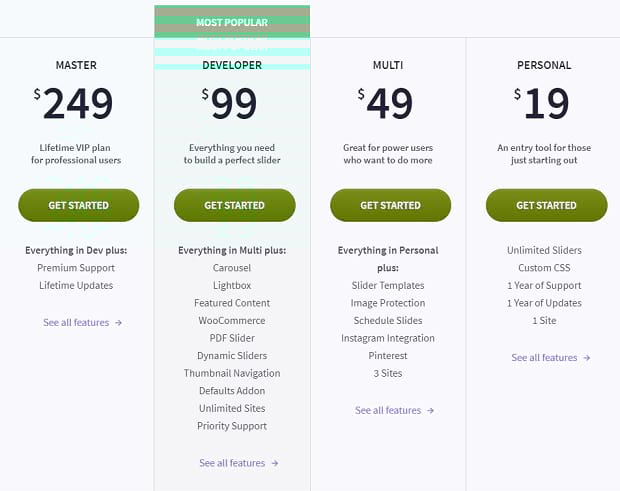The width and height of the screenshot is (620, 491).
Task: Open See all features for Personal
Action: [x=544, y=358]
